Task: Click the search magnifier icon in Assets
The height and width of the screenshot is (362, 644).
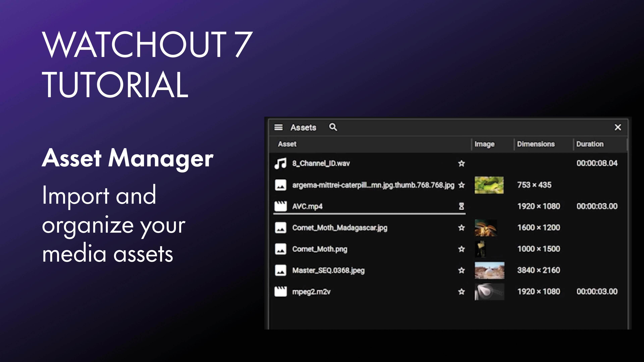Action: (333, 127)
